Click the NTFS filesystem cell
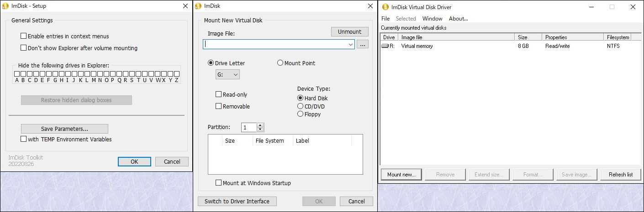This screenshot has height=212, width=644. (613, 46)
